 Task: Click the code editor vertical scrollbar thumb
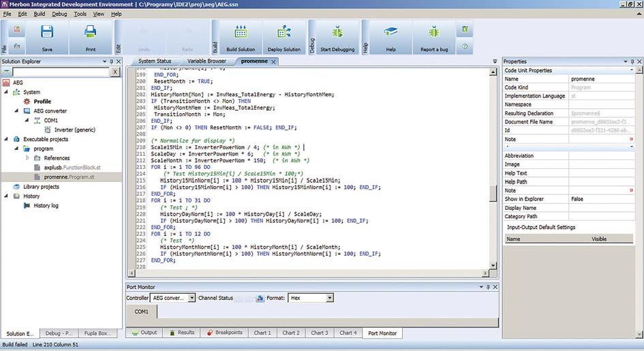493,194
